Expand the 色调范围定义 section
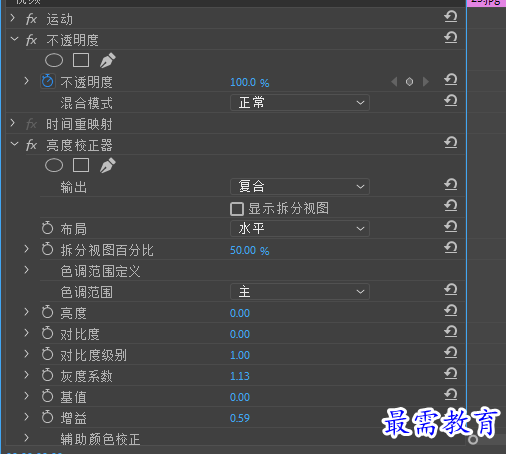Image resolution: width=506 pixels, height=454 pixels. point(27,270)
